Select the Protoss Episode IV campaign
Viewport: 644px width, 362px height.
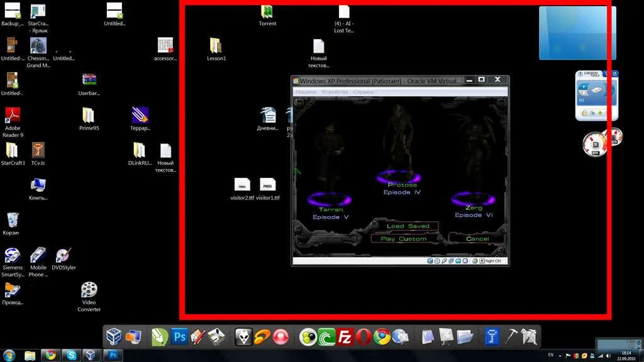(x=402, y=189)
